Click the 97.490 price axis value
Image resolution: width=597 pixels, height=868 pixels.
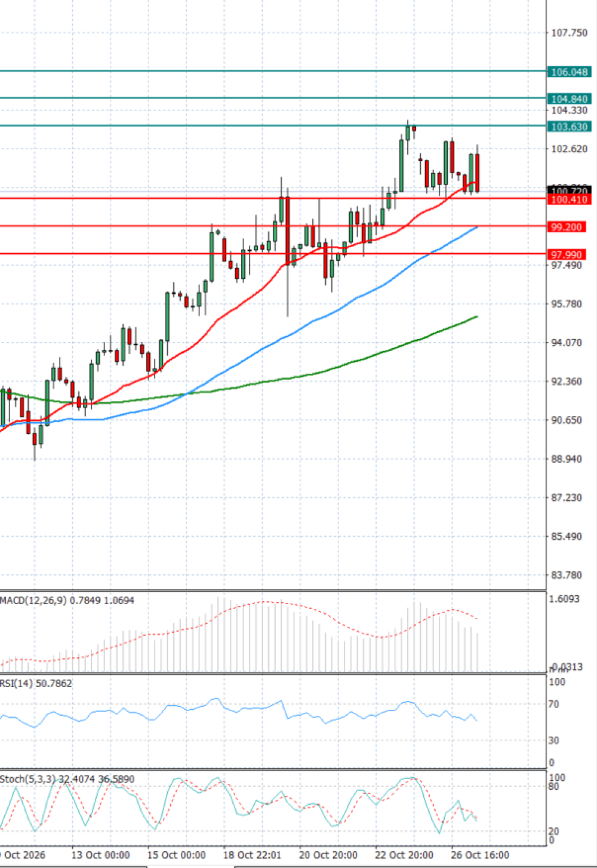tap(566, 265)
